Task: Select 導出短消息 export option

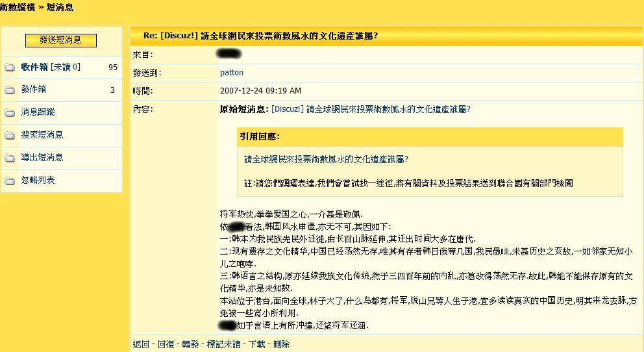Action: [42, 158]
